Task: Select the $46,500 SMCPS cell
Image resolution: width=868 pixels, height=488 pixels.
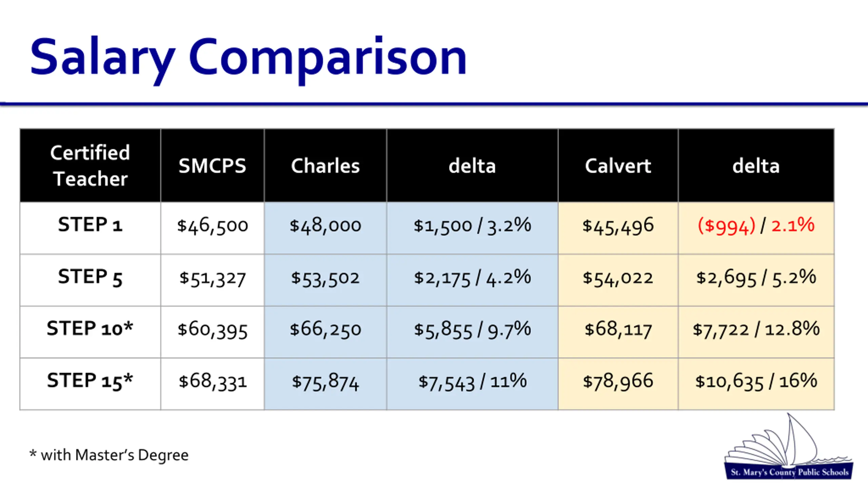Action: [x=212, y=228]
